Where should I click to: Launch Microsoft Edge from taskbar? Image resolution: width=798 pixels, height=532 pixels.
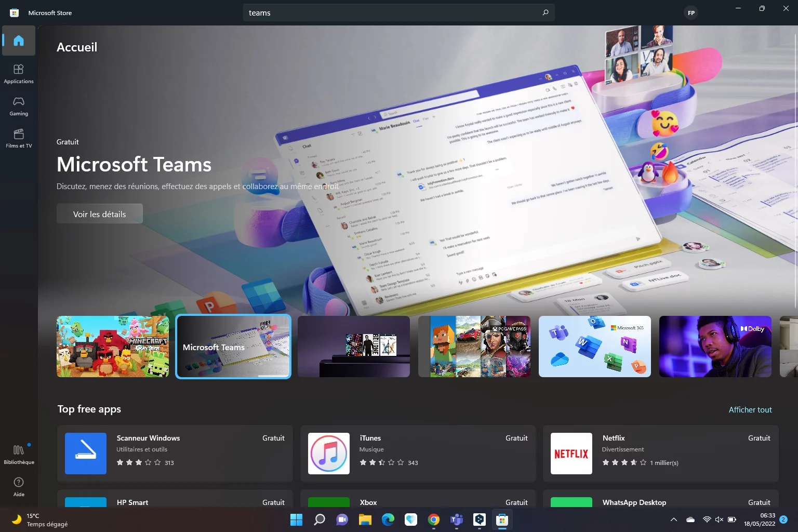point(388,520)
